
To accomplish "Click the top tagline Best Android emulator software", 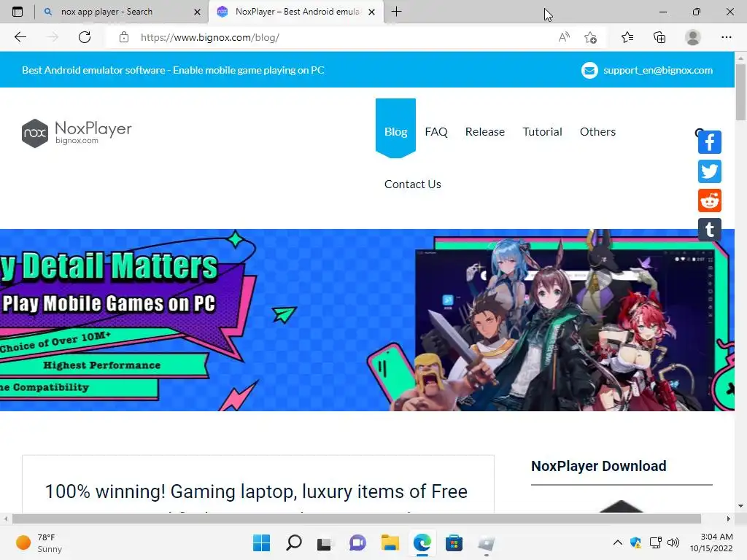I will 173,70.
